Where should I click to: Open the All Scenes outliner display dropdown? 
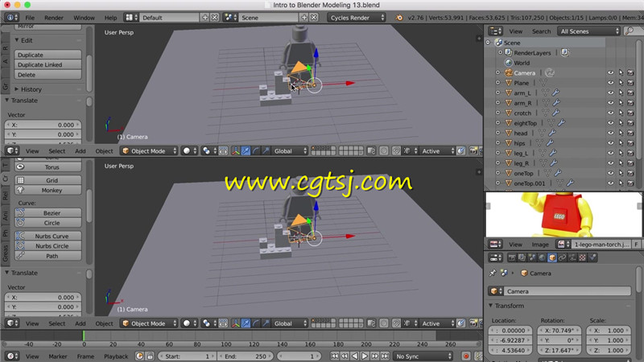(588, 31)
